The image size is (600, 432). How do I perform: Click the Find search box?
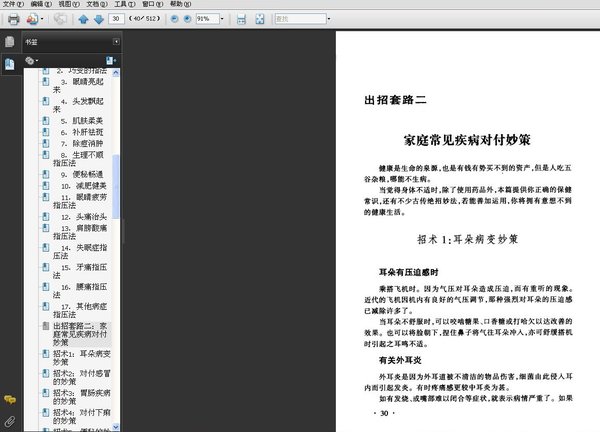point(300,19)
